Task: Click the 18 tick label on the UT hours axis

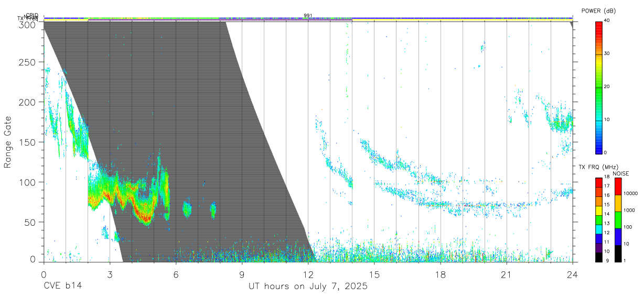Action: [441, 274]
